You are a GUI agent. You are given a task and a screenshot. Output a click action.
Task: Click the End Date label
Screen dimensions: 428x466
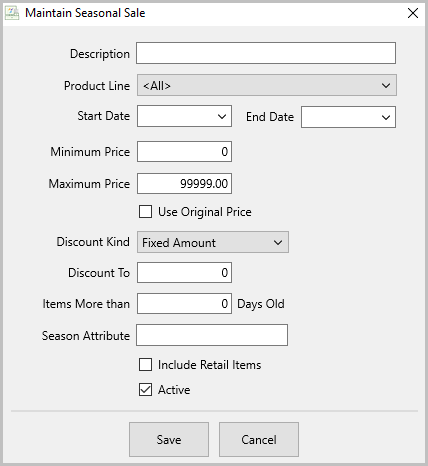270,117
